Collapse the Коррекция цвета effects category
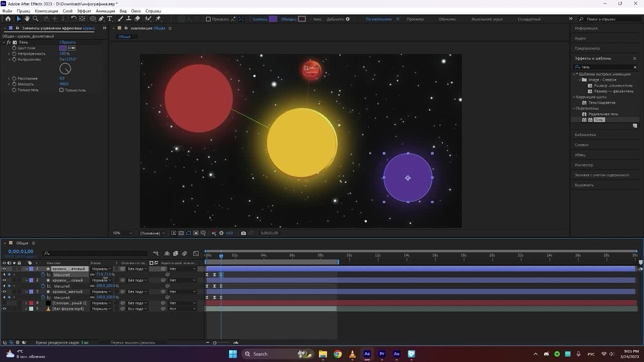Screen dimensions: 644x362 point(574,97)
